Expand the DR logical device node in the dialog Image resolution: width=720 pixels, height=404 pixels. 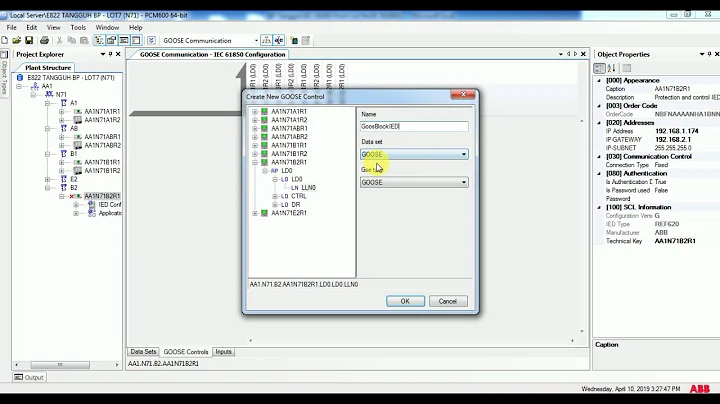pyautogui.click(x=275, y=205)
